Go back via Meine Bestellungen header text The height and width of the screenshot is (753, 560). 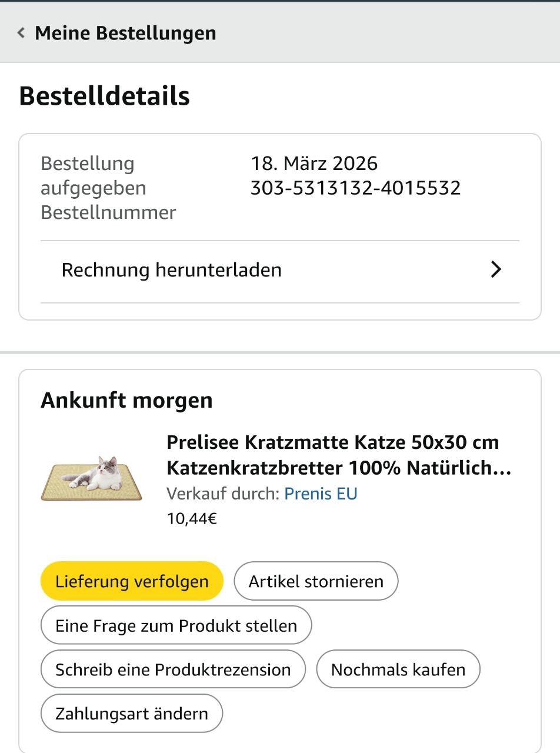(125, 33)
